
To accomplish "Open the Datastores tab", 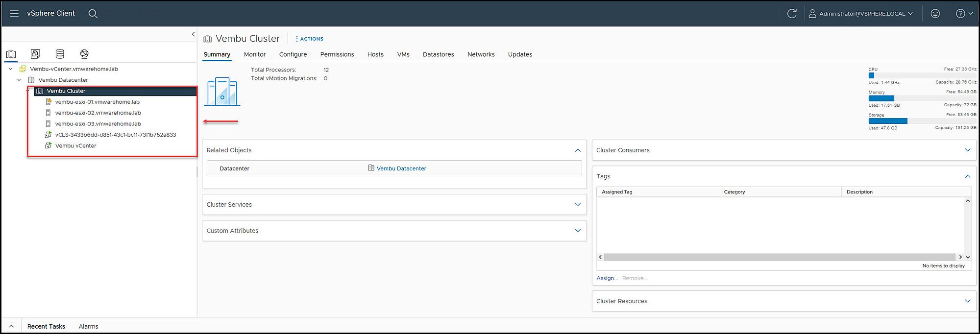I will (x=439, y=54).
